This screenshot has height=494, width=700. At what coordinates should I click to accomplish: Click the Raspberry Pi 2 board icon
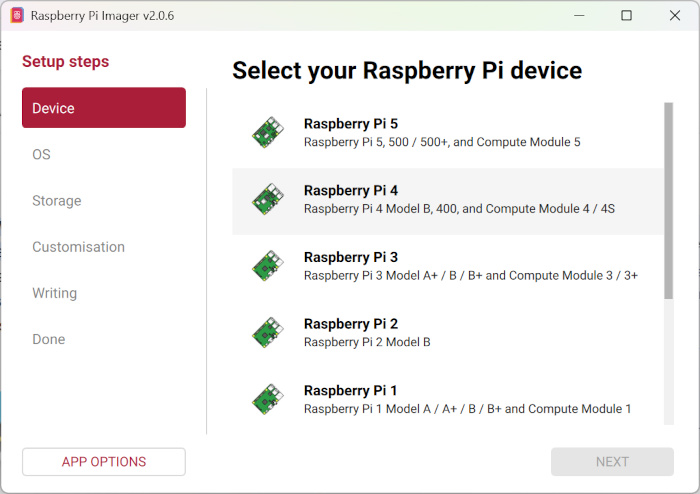coord(267,333)
